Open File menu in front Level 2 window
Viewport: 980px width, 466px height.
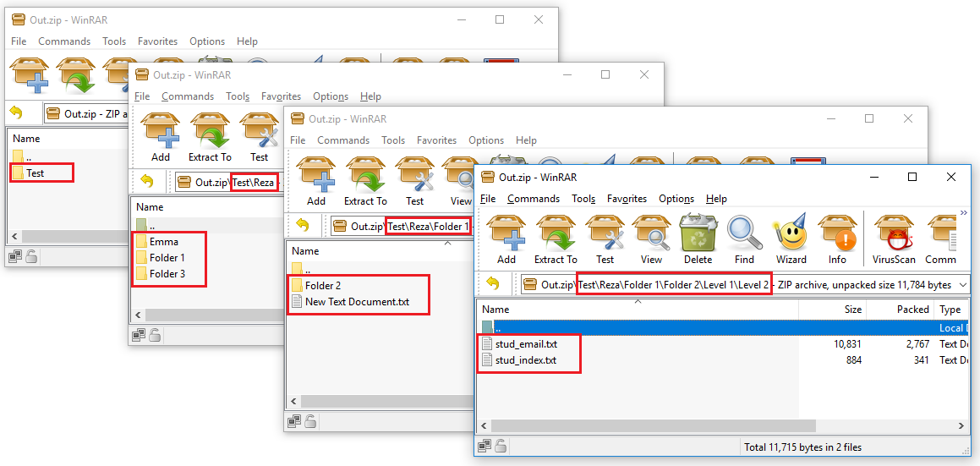(488, 199)
